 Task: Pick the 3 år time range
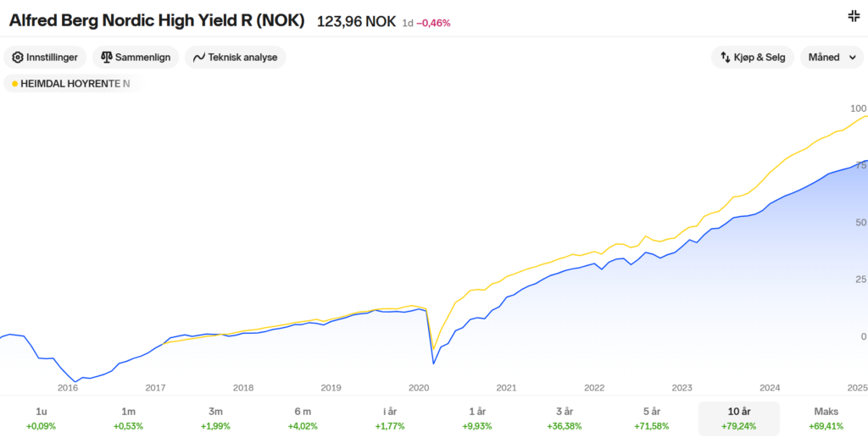565,419
